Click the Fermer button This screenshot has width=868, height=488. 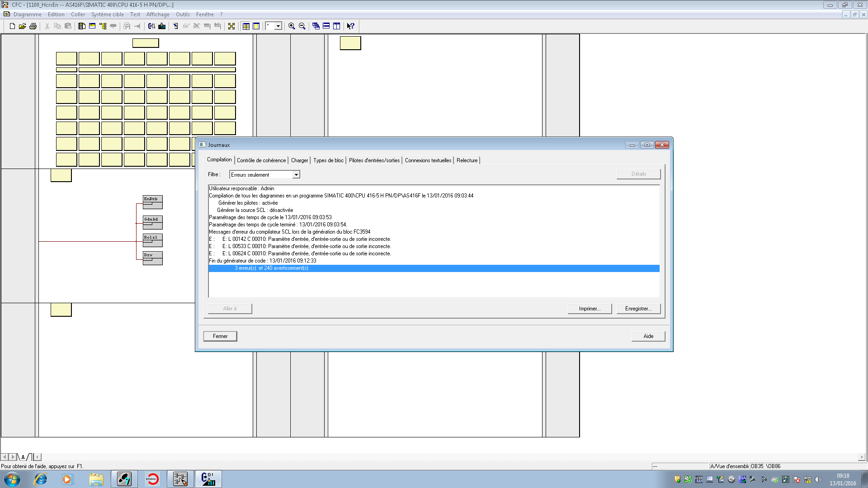[220, 336]
